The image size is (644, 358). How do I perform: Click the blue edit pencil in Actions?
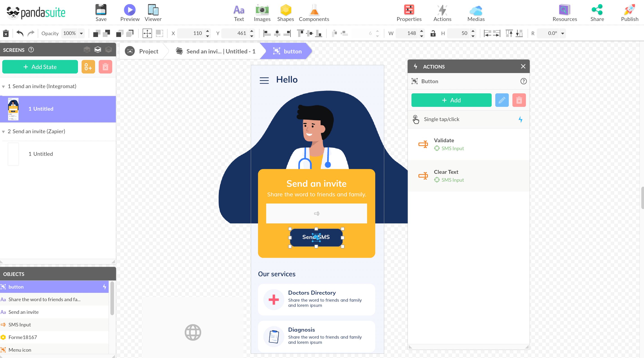pos(502,100)
